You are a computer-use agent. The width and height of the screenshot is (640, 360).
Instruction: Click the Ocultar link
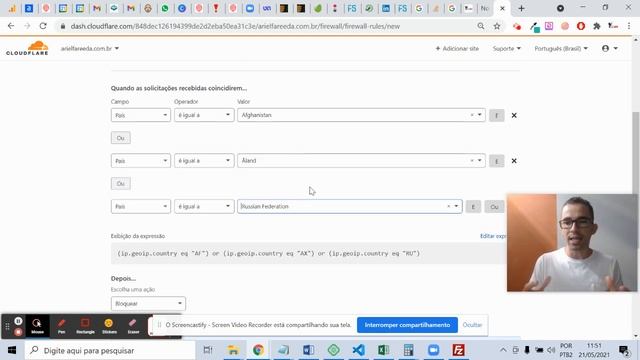point(472,325)
